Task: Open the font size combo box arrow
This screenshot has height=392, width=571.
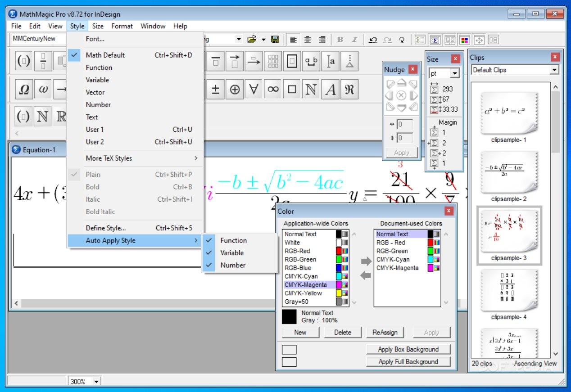Action: (x=239, y=39)
